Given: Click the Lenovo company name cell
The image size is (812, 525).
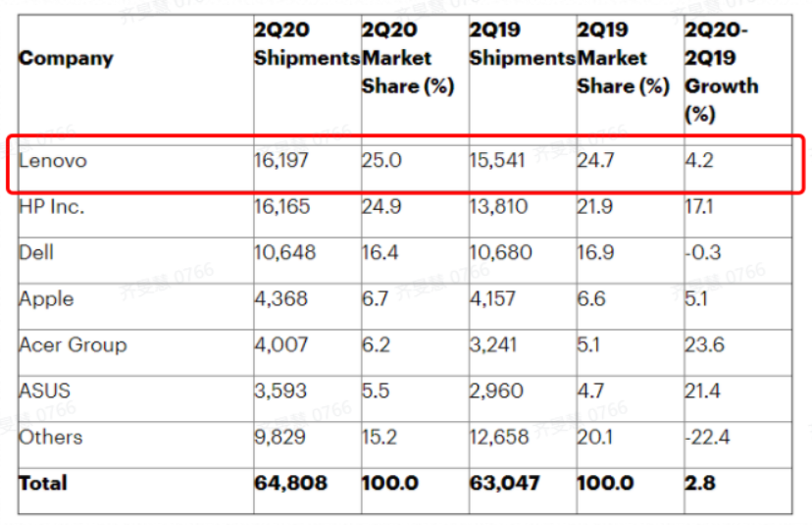Looking at the screenshot, I should (53, 160).
